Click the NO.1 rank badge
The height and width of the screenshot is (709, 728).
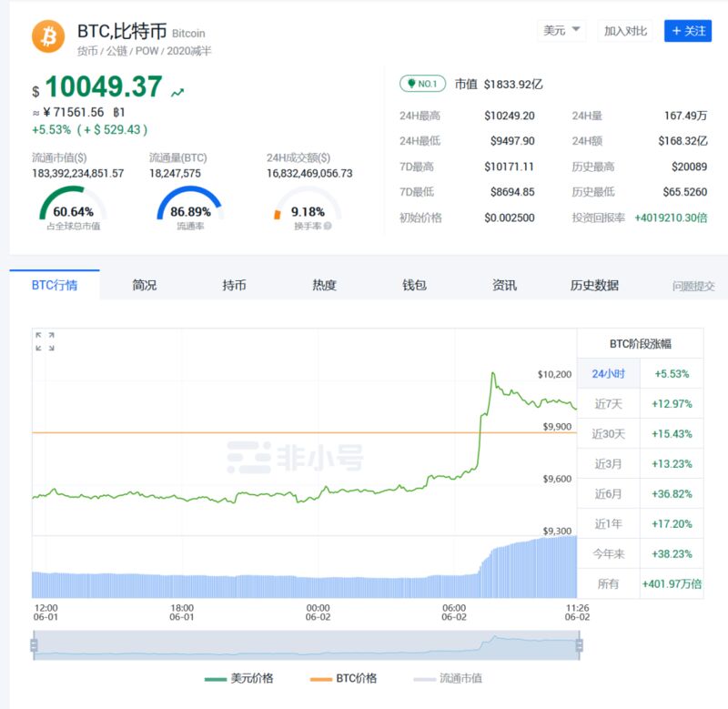pos(422,84)
